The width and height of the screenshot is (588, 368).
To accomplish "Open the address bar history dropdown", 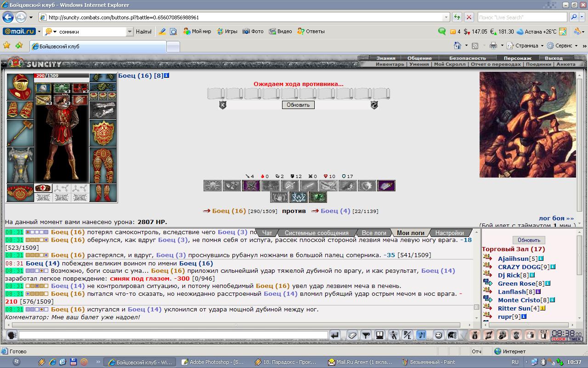I will tap(446, 17).
